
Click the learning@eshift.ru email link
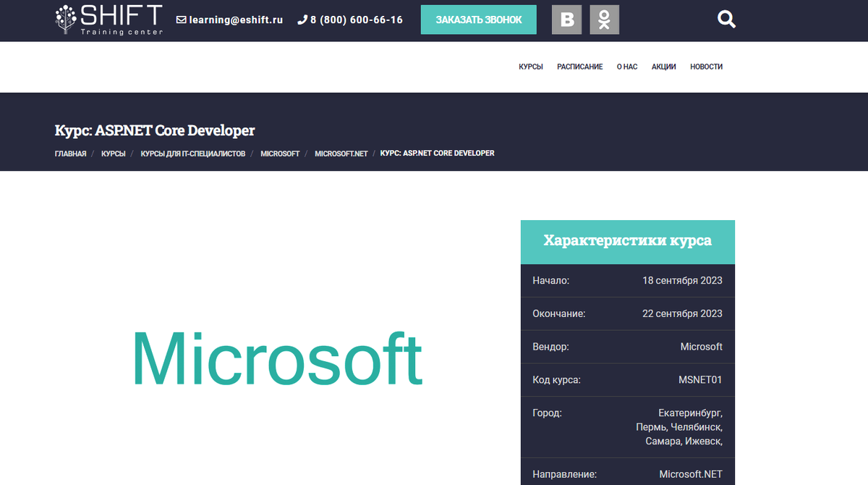click(236, 20)
